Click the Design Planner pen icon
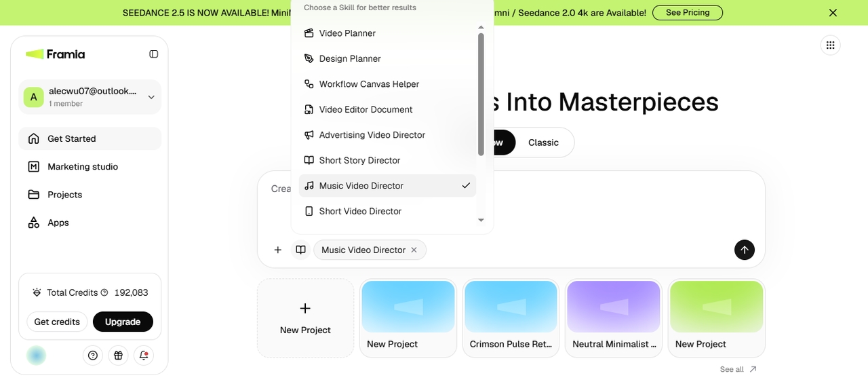This screenshot has width=868, height=384. (x=309, y=58)
